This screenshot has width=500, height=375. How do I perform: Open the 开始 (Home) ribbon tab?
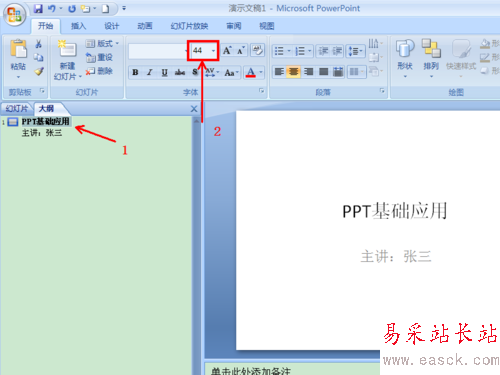pos(45,26)
